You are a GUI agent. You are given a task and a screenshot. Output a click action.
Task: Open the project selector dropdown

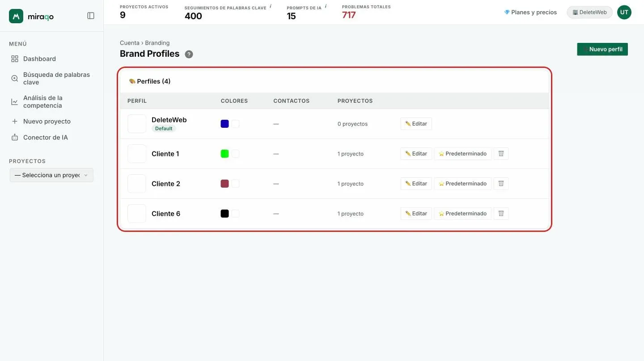click(51, 175)
